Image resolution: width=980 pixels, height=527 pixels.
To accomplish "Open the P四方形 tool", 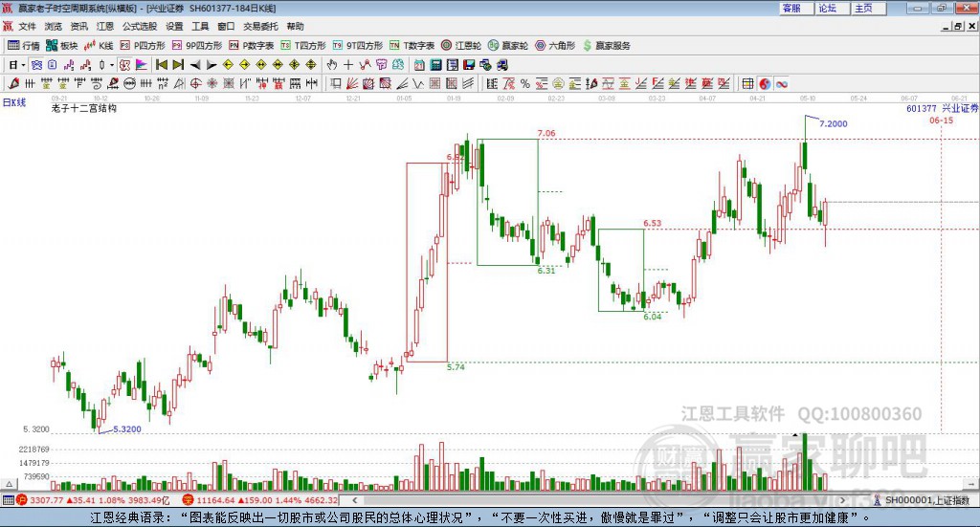I will click(x=143, y=46).
